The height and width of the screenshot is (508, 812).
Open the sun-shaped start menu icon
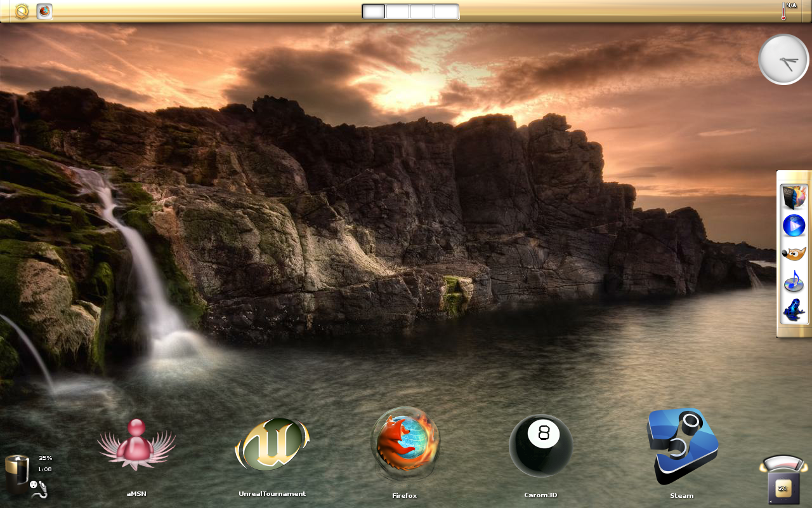(22, 11)
